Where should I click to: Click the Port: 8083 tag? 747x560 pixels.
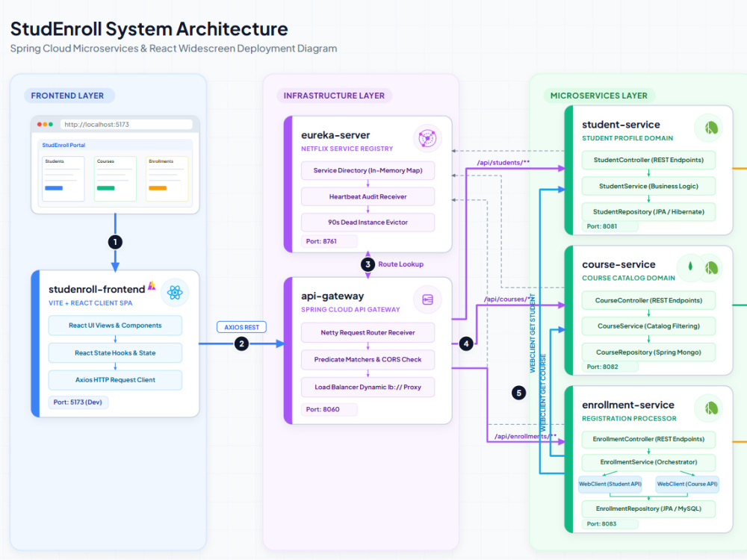pyautogui.click(x=610, y=524)
